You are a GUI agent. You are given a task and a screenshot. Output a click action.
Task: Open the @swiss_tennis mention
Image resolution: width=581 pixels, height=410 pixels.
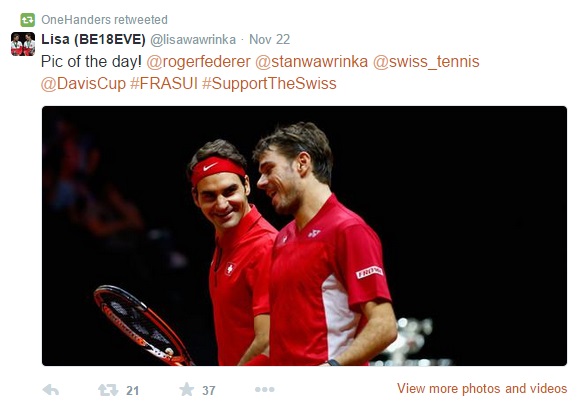[426, 61]
